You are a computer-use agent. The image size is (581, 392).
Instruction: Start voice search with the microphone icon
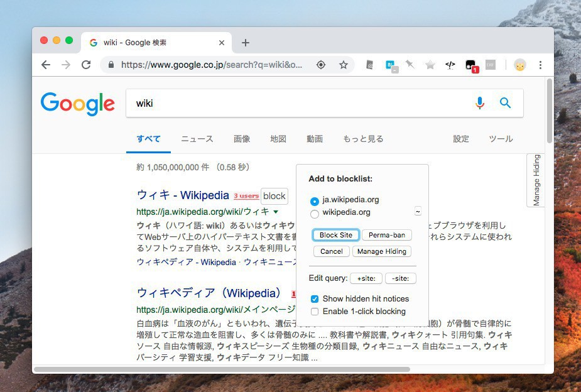(x=480, y=102)
